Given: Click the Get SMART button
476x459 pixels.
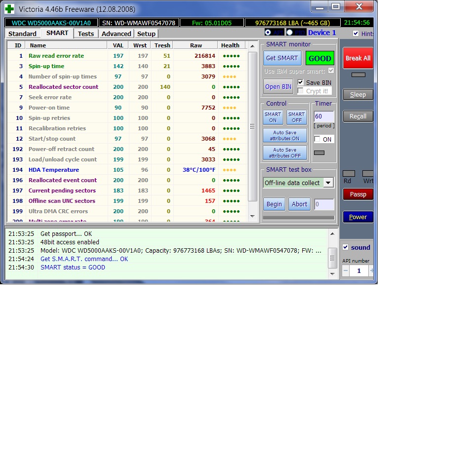Looking at the screenshot, I should click(281, 58).
